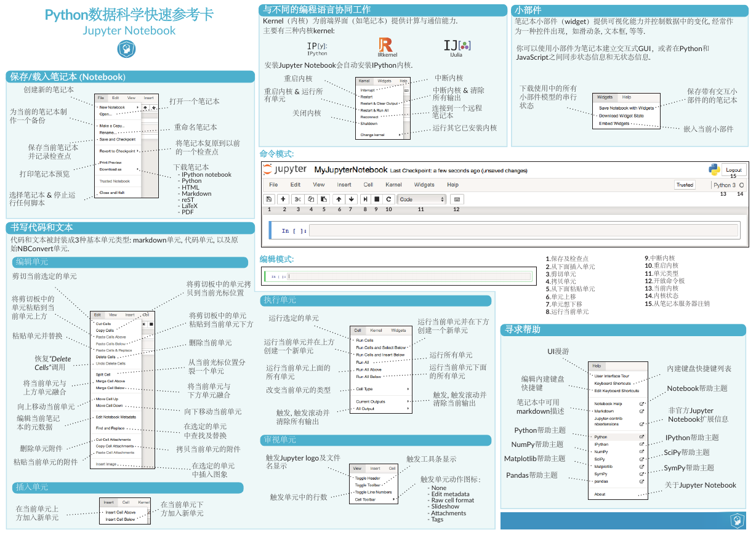The image size is (756, 535).
Task: Click the Last Checkpoint status text
Action: pyautogui.click(x=459, y=170)
